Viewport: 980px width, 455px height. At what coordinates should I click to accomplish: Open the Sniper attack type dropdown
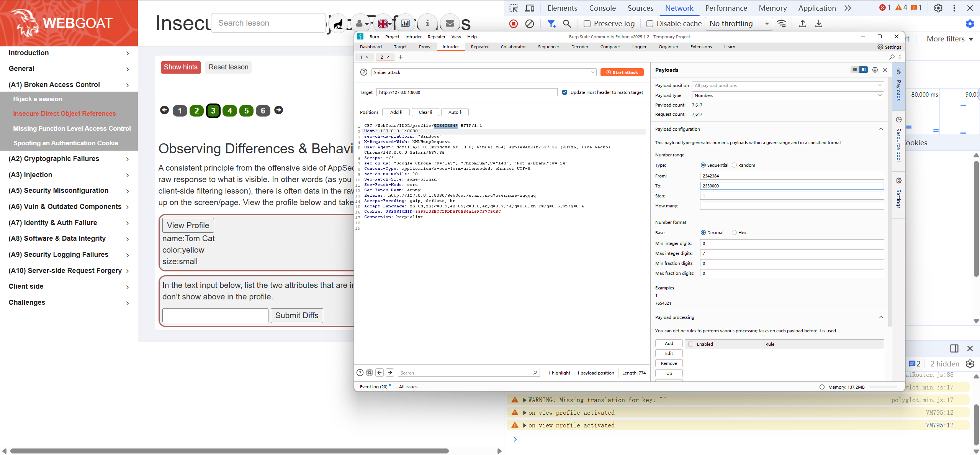[x=484, y=72]
